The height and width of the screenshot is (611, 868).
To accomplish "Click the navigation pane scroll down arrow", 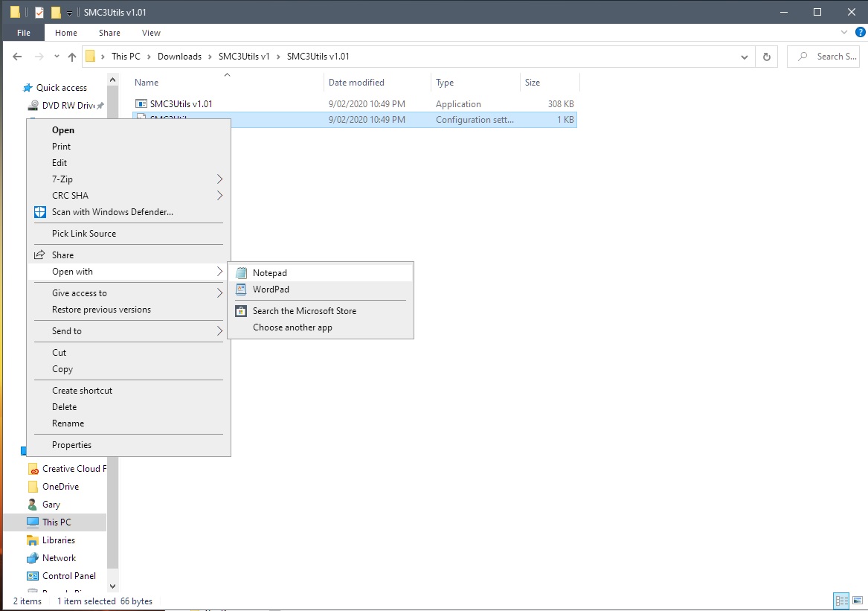I will pos(112,586).
